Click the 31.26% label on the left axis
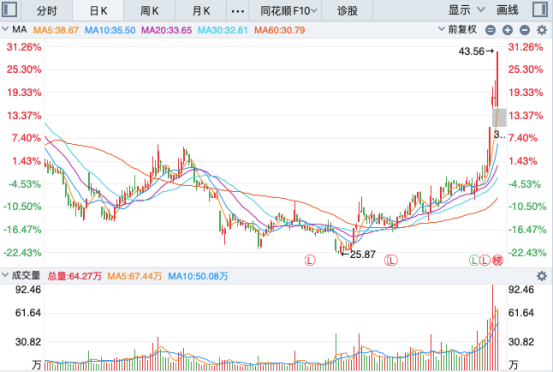 (24, 47)
